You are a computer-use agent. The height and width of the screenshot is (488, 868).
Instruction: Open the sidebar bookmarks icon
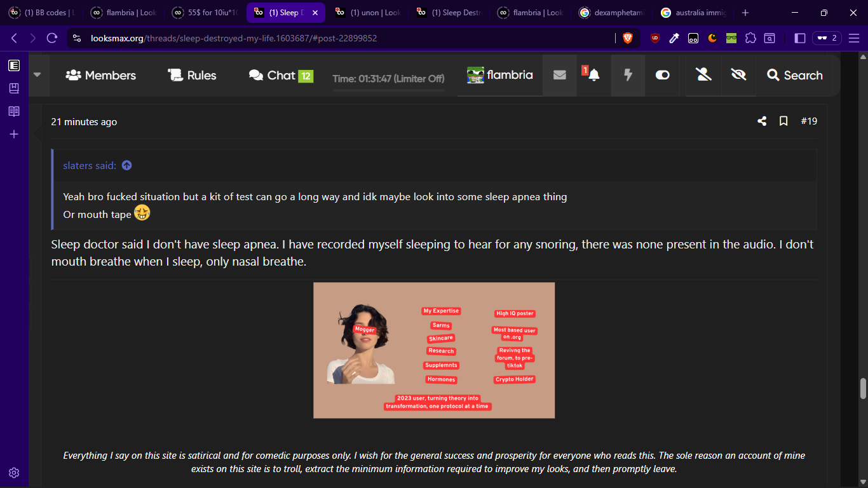(14, 88)
